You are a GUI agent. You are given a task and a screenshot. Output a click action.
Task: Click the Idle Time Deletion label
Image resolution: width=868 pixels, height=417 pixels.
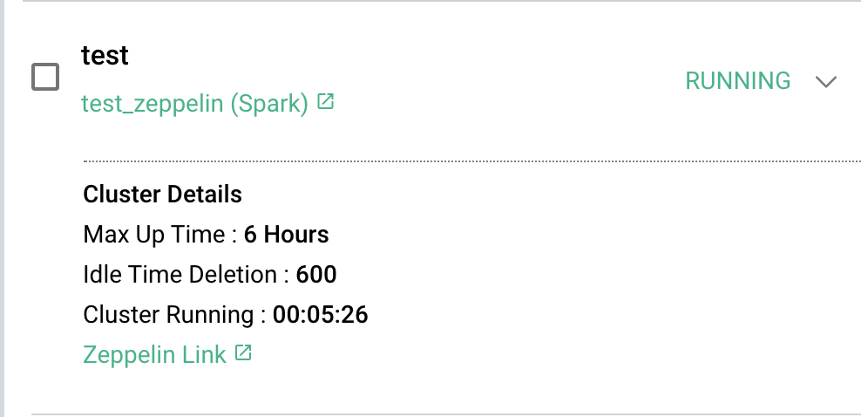186,275
